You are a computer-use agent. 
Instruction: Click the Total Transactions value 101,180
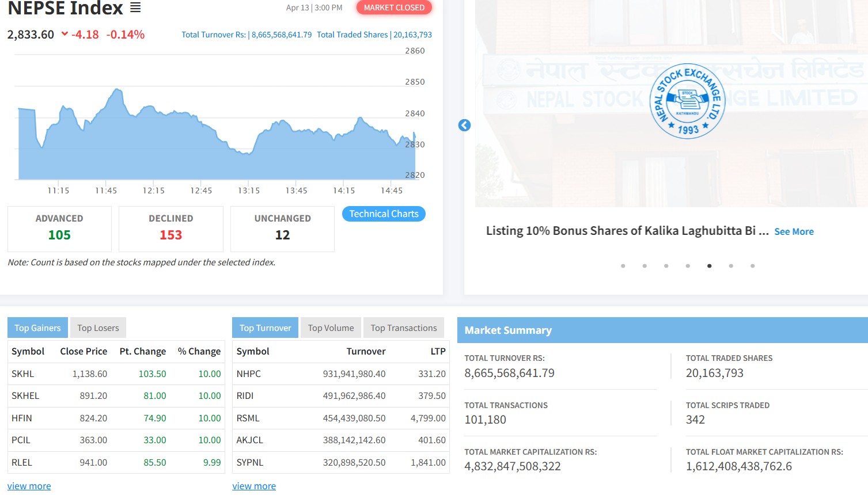pyautogui.click(x=486, y=420)
